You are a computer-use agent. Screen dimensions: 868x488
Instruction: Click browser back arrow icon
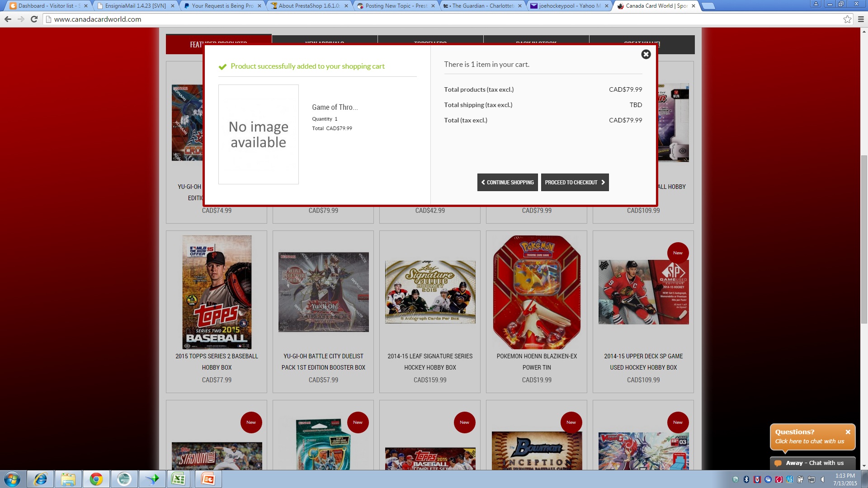8,19
